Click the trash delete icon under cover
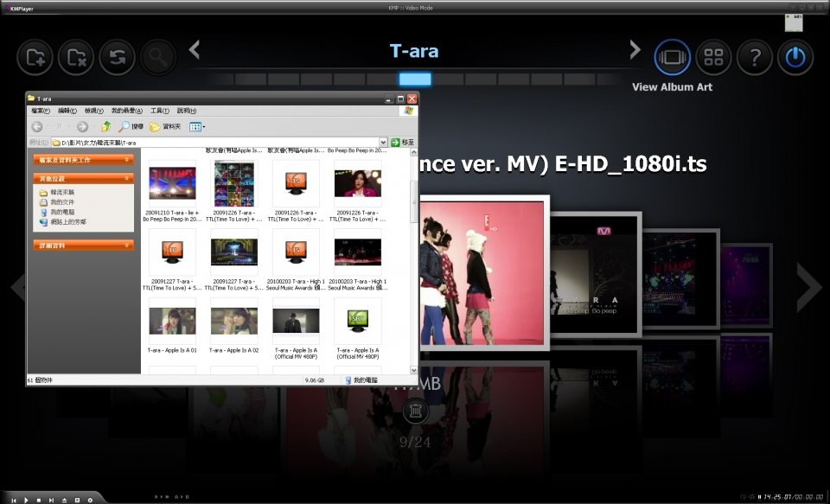This screenshot has height=504, width=830. [416, 411]
